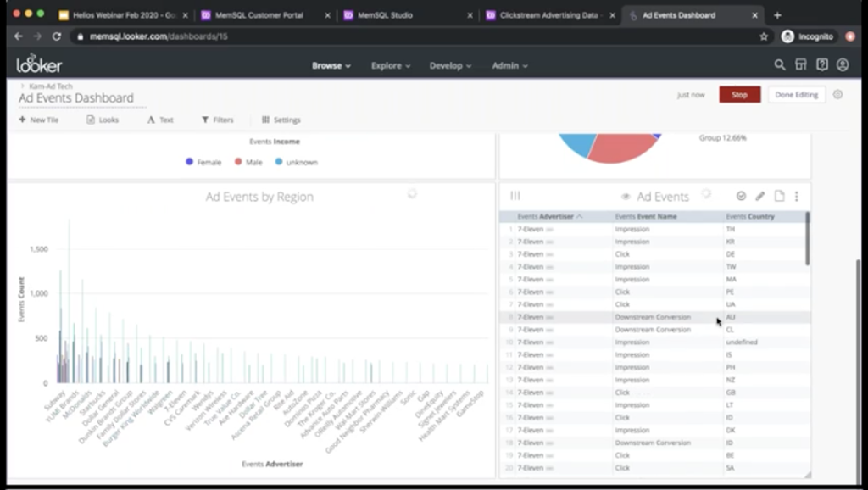Image resolution: width=868 pixels, height=490 pixels.
Task: Click the 'undefined' country cell
Action: tap(742, 342)
